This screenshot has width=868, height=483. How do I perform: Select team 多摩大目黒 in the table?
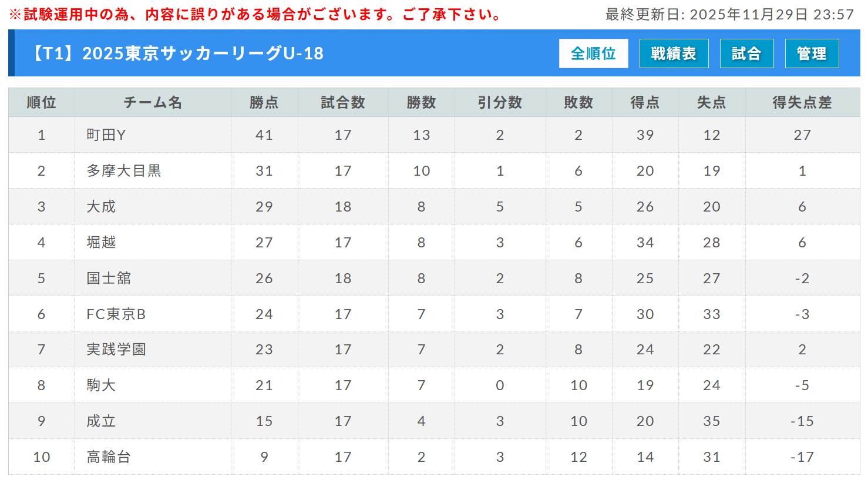click(x=124, y=171)
